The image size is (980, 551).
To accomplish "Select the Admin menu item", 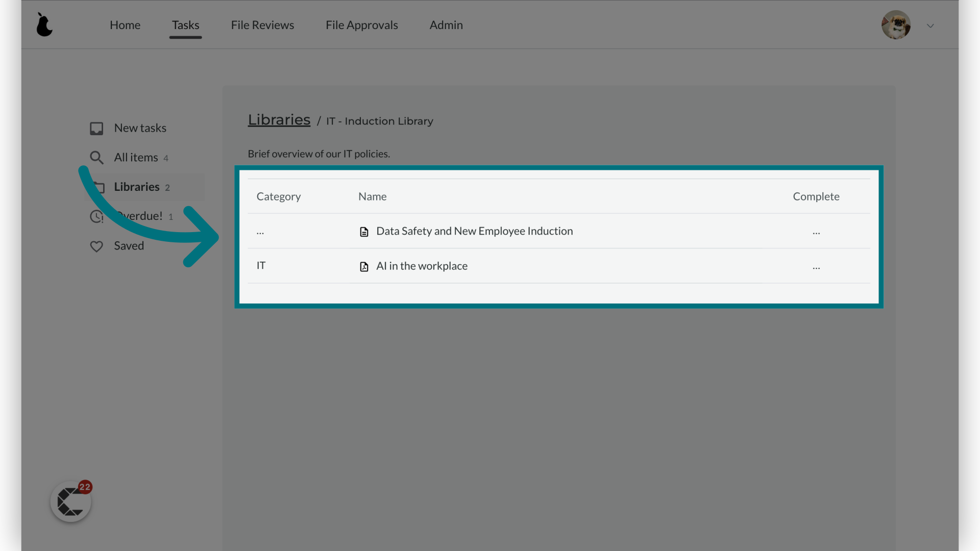I will (x=446, y=25).
